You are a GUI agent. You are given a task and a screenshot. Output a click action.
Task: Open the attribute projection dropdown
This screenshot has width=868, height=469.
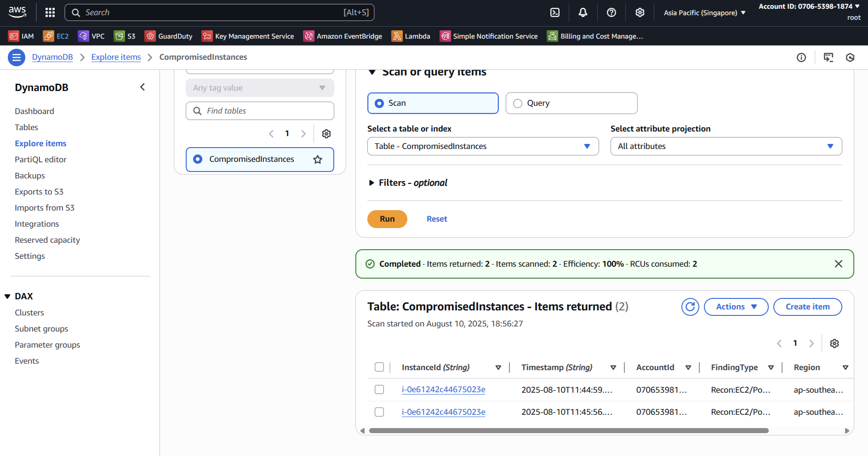coord(726,146)
